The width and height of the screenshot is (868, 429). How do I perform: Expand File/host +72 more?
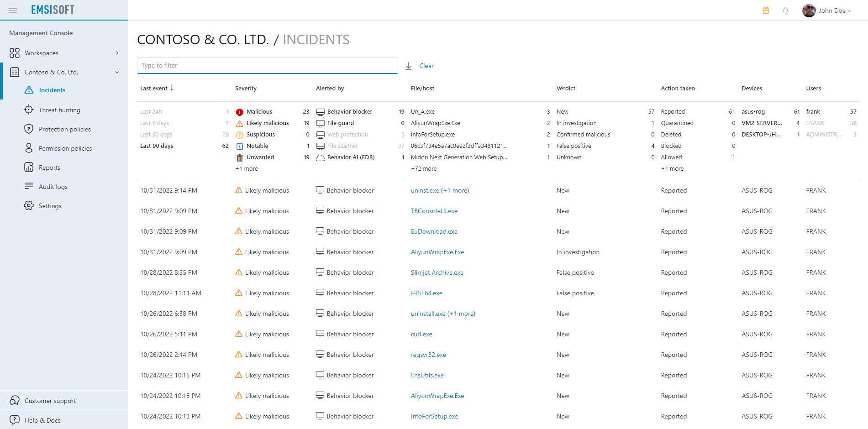coord(424,168)
